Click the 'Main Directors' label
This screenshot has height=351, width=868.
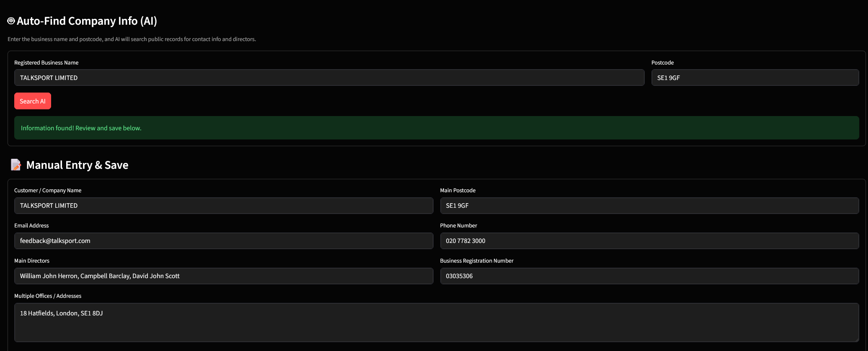tap(32, 261)
